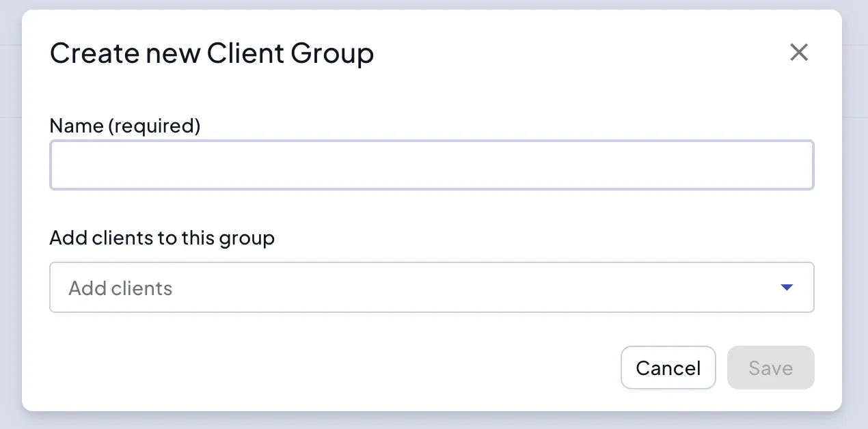Click inside the Name required field

431,165
